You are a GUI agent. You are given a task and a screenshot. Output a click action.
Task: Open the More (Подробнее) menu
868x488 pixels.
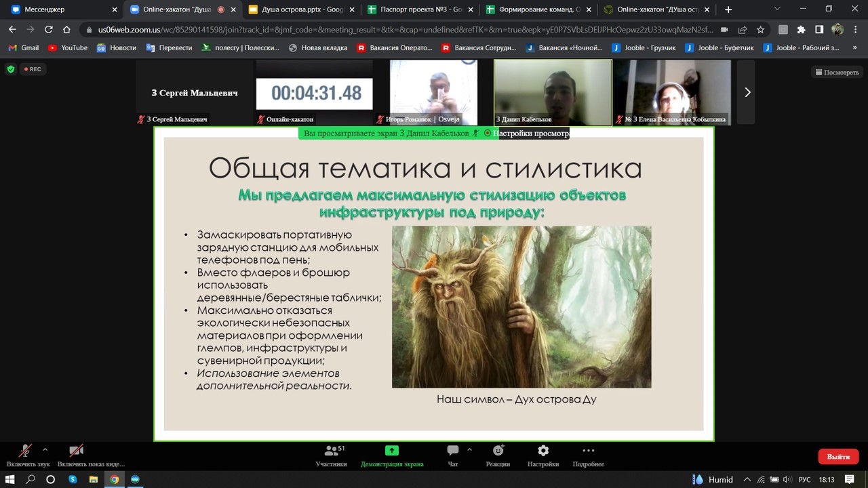pos(588,455)
